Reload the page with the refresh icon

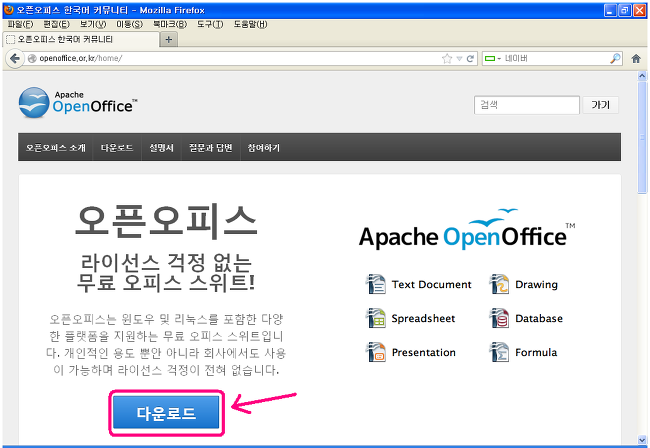[x=470, y=59]
